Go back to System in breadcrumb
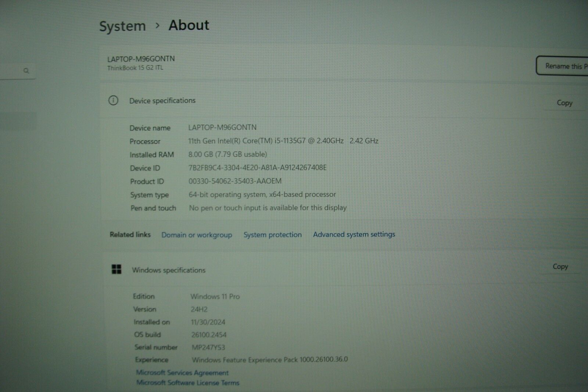This screenshot has height=392, width=588. 122,26
